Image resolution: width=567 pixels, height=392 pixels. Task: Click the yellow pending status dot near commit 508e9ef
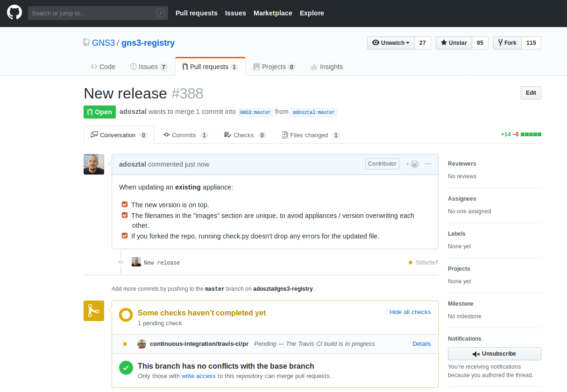coord(411,263)
